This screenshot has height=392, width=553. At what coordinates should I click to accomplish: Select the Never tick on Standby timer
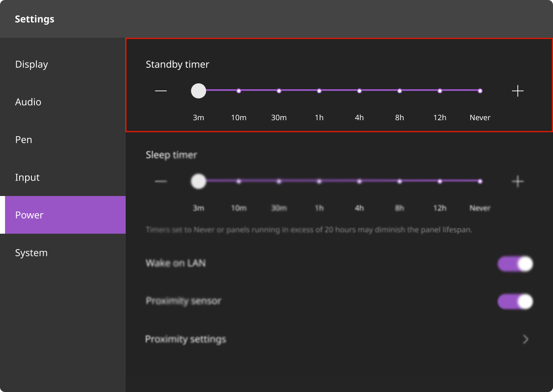click(480, 91)
